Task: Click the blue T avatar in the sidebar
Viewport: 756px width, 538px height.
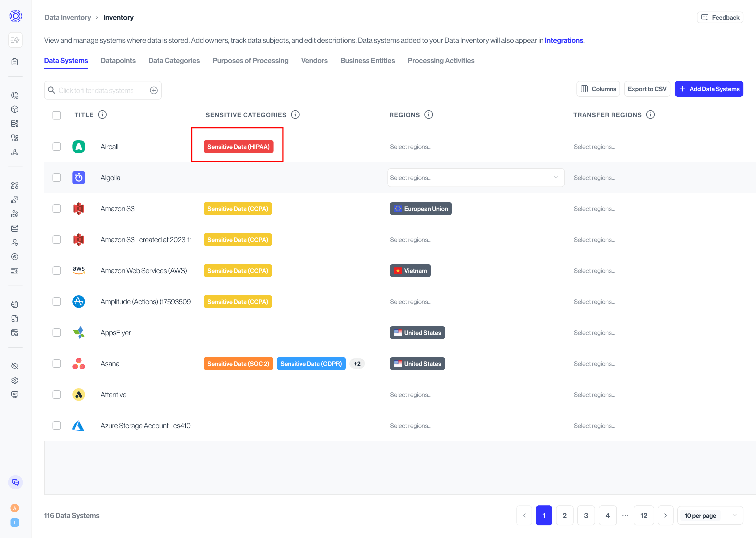Action: 14,523
